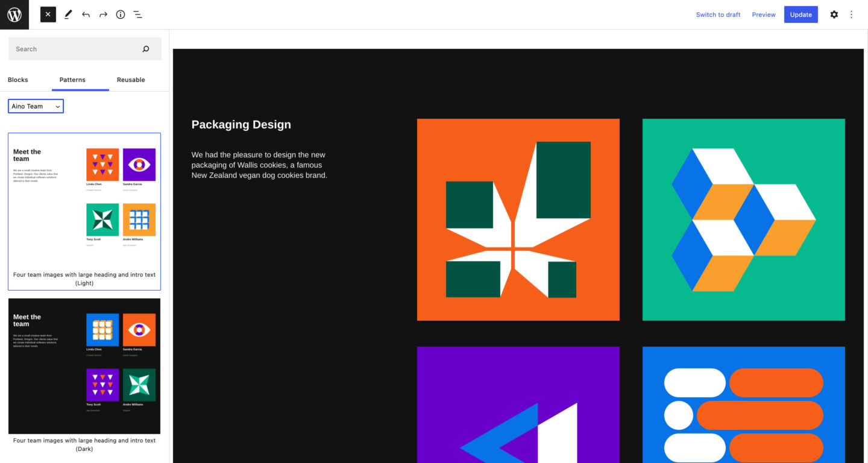Expand the pattern category selector chevron
Viewport: 868px width, 463px height.
click(x=57, y=106)
